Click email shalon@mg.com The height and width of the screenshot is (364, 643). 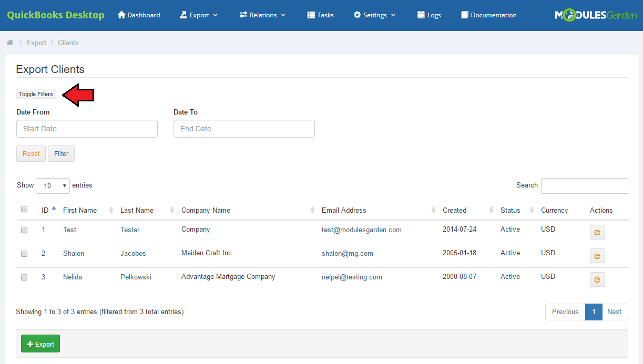tap(348, 253)
